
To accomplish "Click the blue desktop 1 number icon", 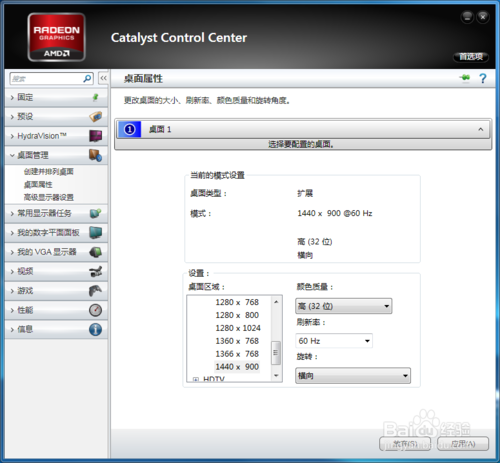I will coord(129,129).
